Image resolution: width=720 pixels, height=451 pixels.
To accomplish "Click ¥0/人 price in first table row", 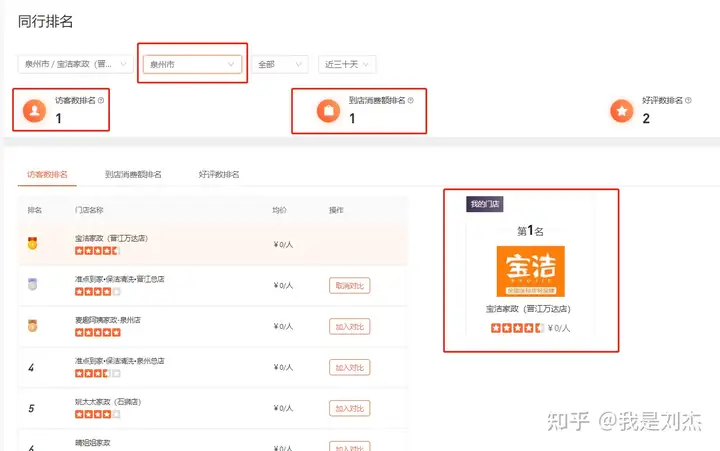I will pos(283,245).
